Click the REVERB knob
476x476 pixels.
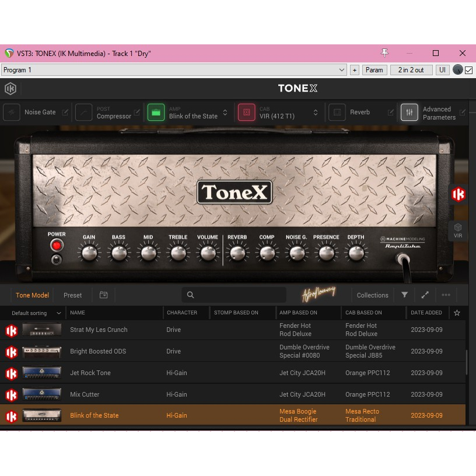pyautogui.click(x=237, y=253)
